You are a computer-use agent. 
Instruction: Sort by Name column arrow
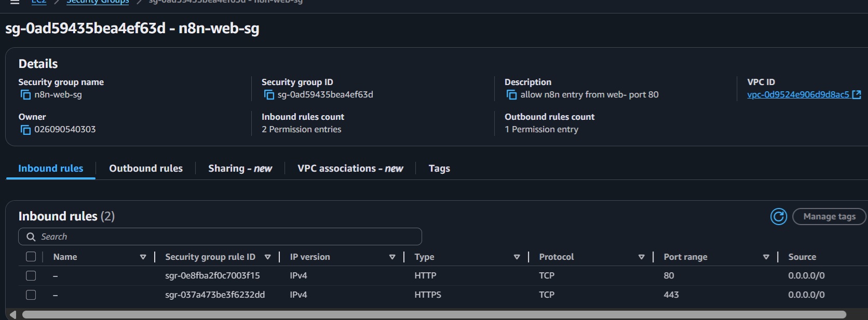(143, 257)
